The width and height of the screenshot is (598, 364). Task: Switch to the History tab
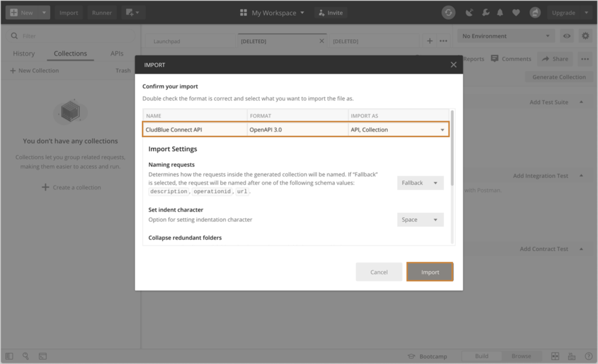[x=23, y=54]
